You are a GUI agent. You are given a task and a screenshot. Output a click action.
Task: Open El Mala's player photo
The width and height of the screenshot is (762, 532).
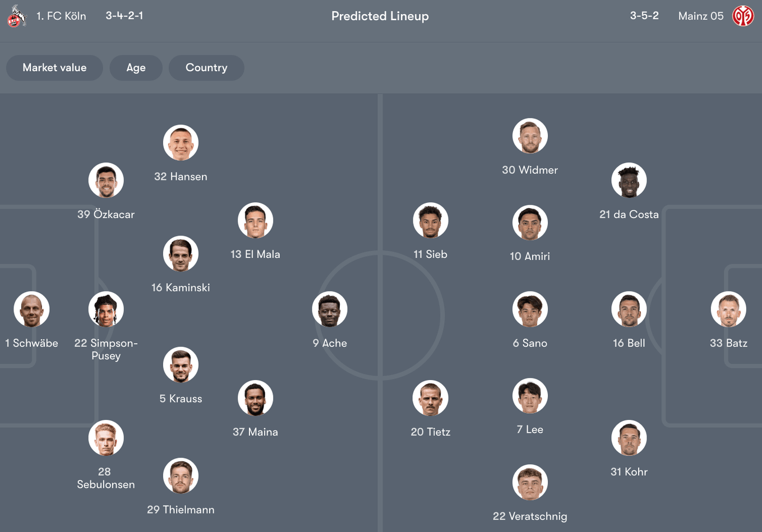tap(255, 220)
